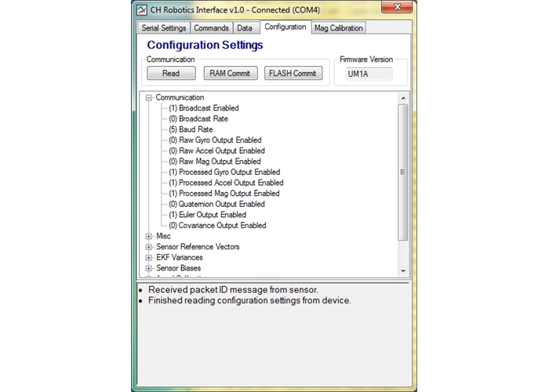Switch to the Serial Settings tab
This screenshot has width=549, height=392.
pos(164,28)
